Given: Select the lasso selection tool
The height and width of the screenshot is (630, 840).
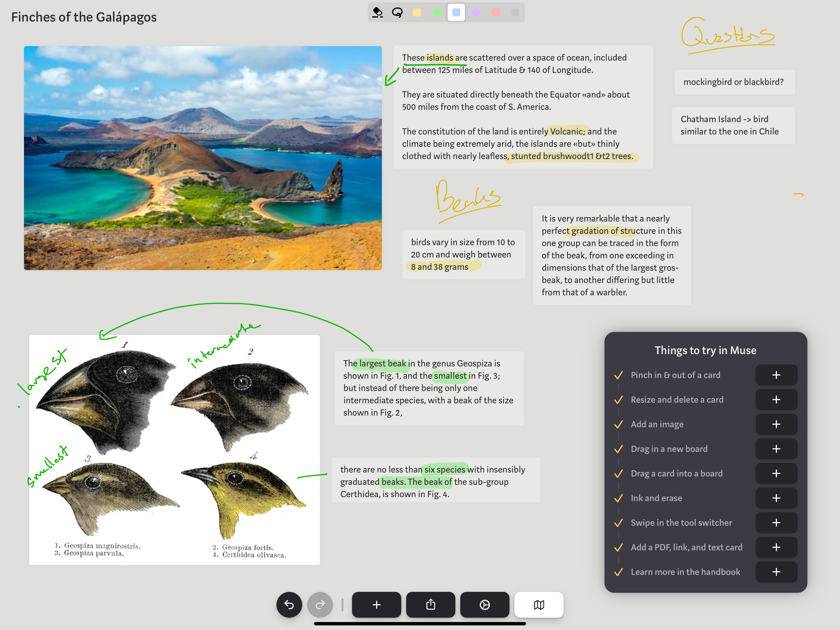Looking at the screenshot, I should 397,13.
